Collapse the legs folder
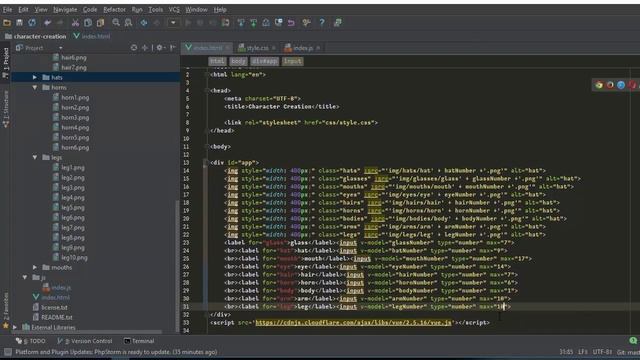This screenshot has height=360, width=640. pos(35,157)
